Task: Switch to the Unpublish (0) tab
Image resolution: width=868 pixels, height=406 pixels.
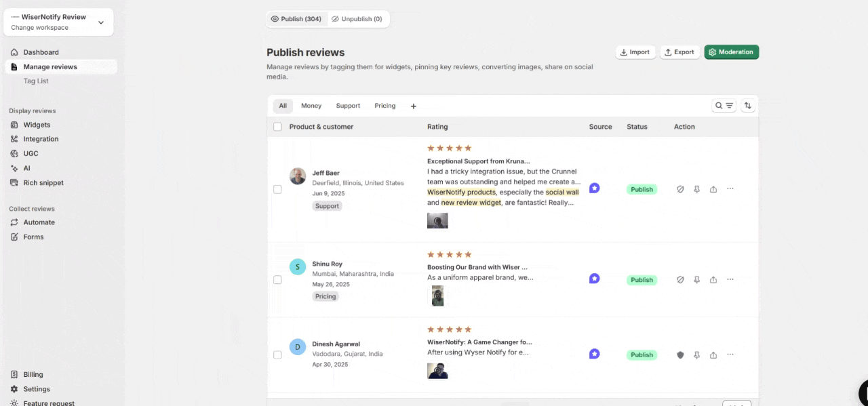Action: 357,19
